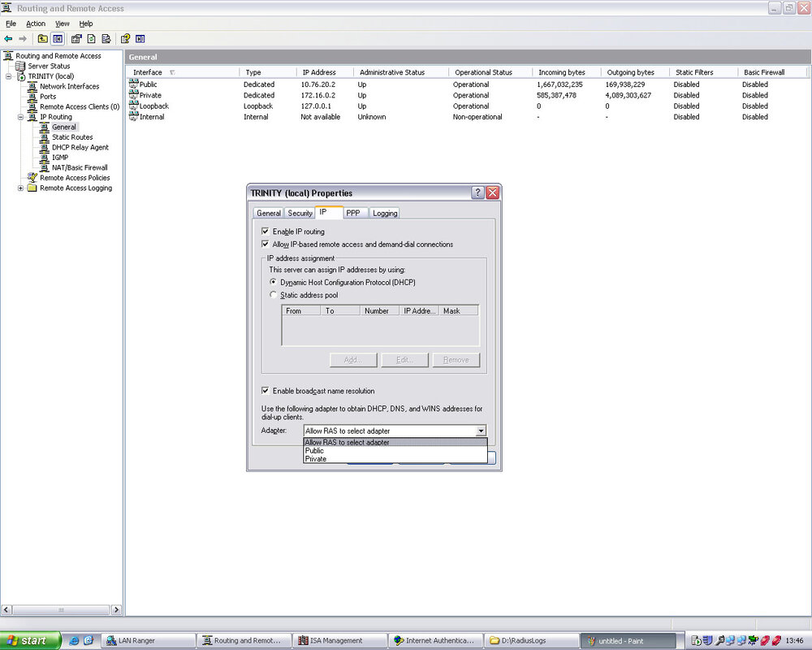Screen dimensions: 812x650
Task: Toggle Allow IP-based remote access checkbox
Action: [266, 244]
